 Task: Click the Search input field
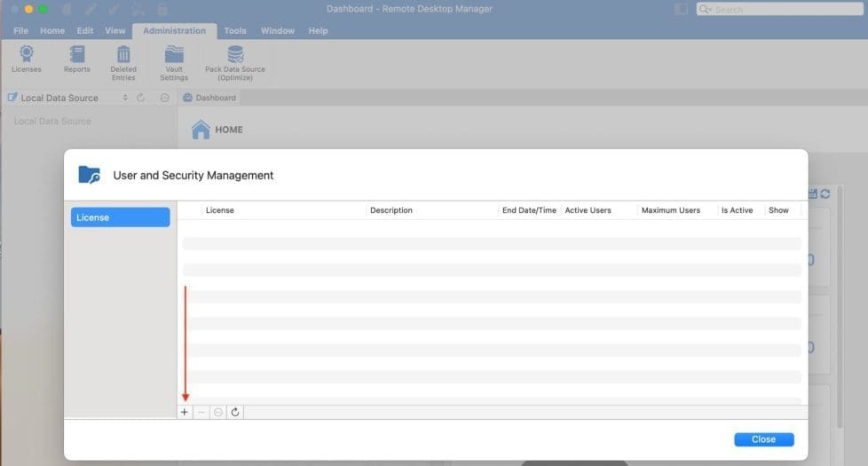(780, 10)
